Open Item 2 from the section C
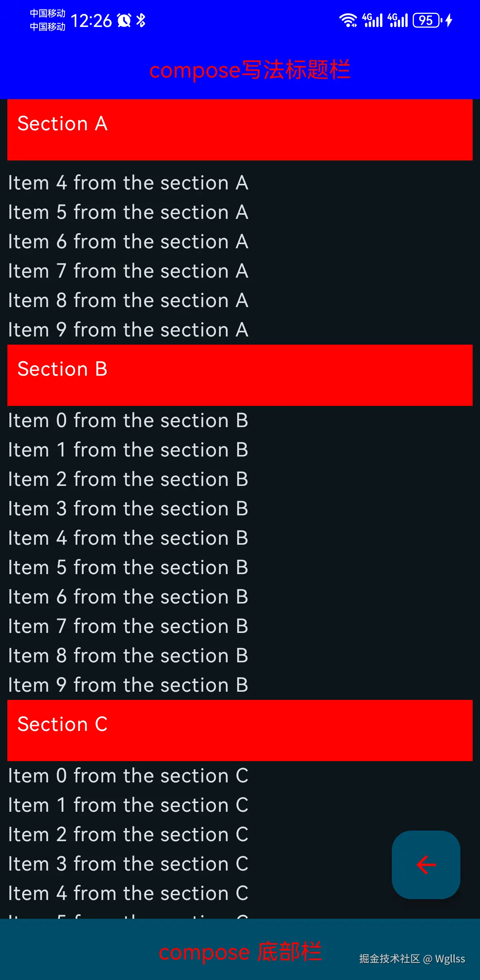Screen dimensions: 480x980 tap(128, 835)
